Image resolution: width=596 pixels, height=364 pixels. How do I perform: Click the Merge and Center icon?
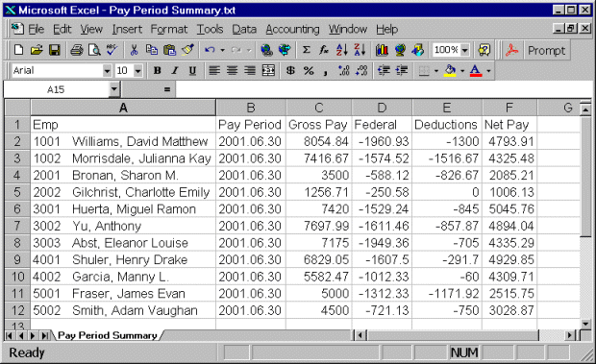[x=268, y=71]
